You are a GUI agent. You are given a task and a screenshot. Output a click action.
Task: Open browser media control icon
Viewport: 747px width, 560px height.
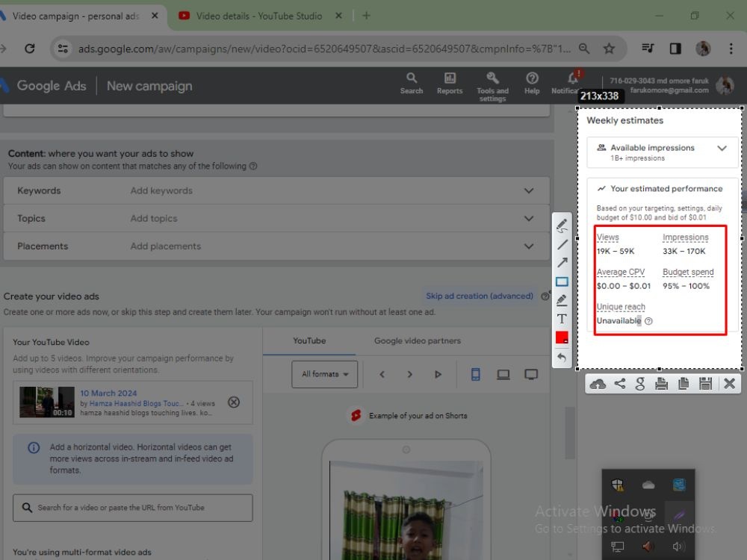(x=648, y=48)
